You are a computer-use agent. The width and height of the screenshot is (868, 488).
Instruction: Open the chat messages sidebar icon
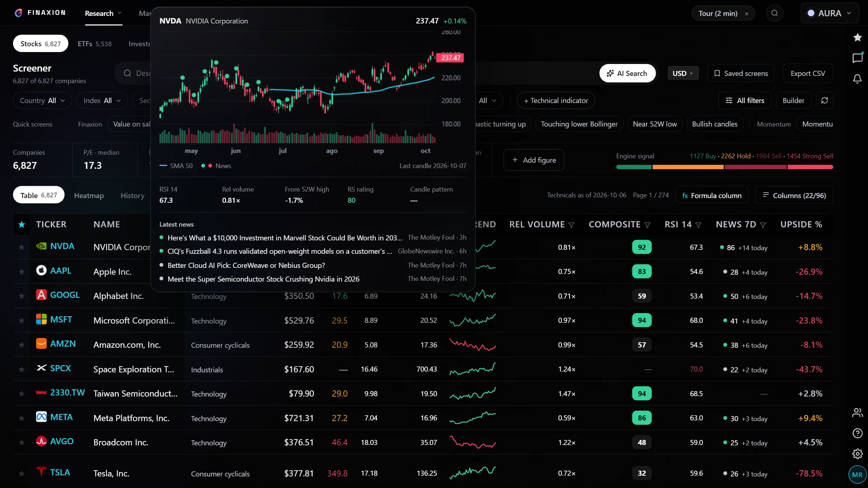858,58
